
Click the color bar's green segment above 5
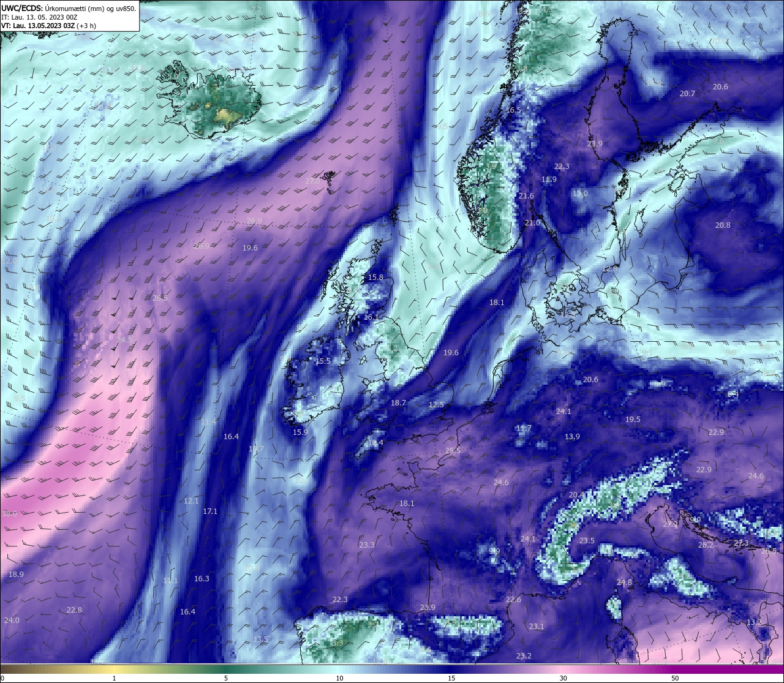226,669
